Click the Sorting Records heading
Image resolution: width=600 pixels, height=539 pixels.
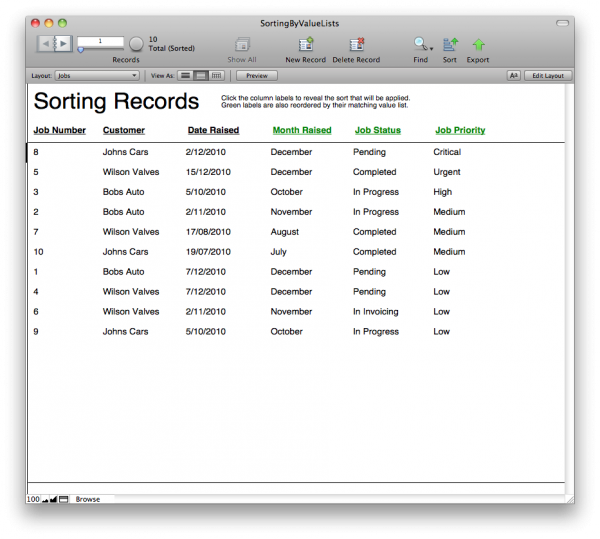pyautogui.click(x=116, y=101)
